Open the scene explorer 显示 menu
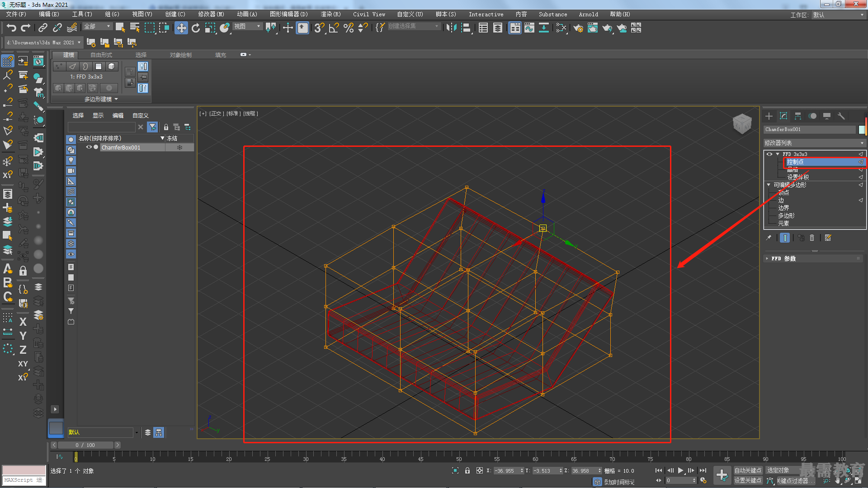 (x=98, y=116)
